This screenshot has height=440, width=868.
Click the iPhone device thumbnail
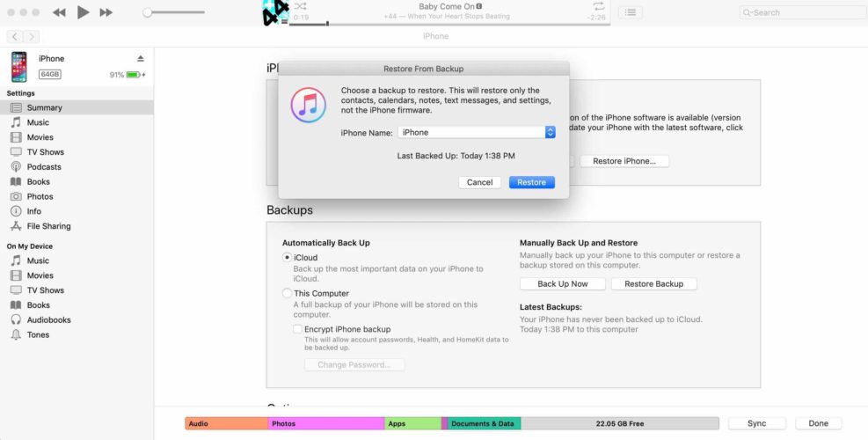pyautogui.click(x=19, y=67)
